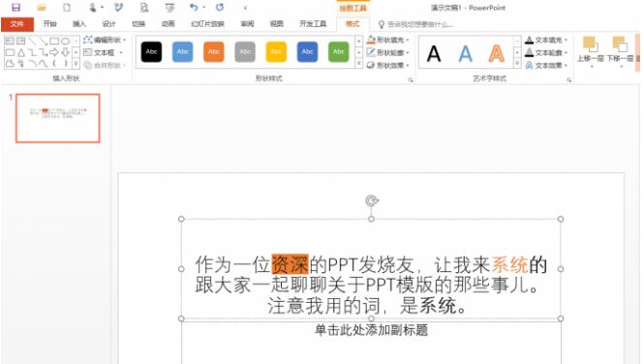
Task: Click the Undo arrow icon
Action: 194,7
